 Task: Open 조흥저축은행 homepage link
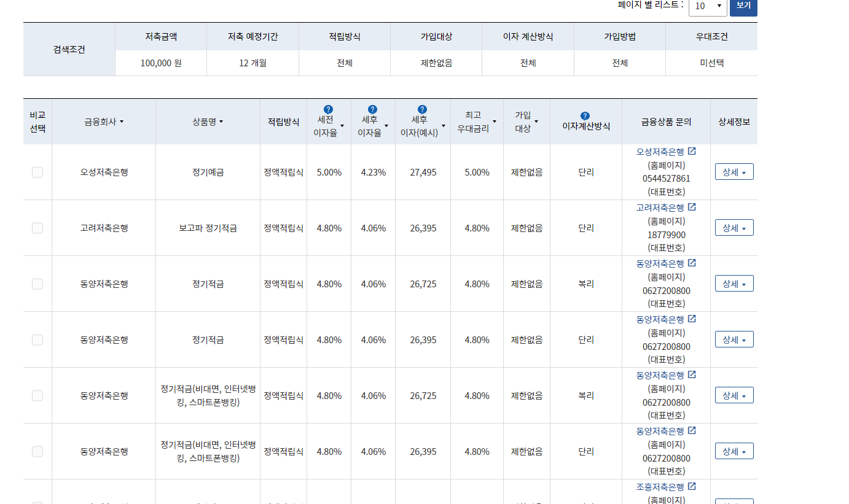coord(660,487)
